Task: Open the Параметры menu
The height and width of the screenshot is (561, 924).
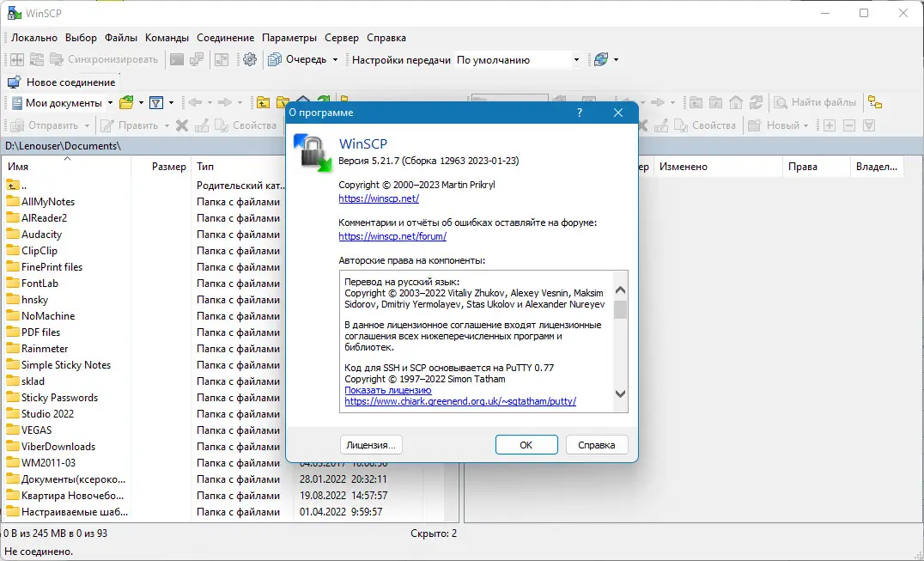Action: tap(289, 38)
